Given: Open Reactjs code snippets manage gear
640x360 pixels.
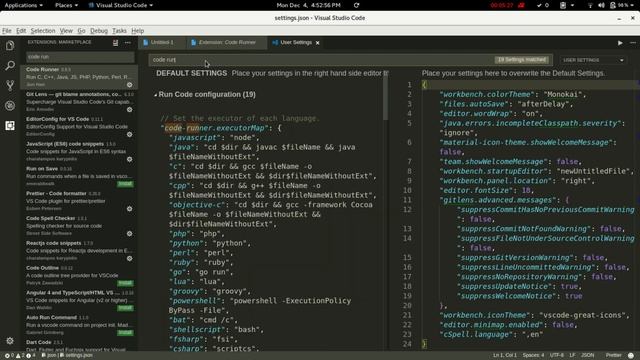Looking at the screenshot, I should [129, 258].
